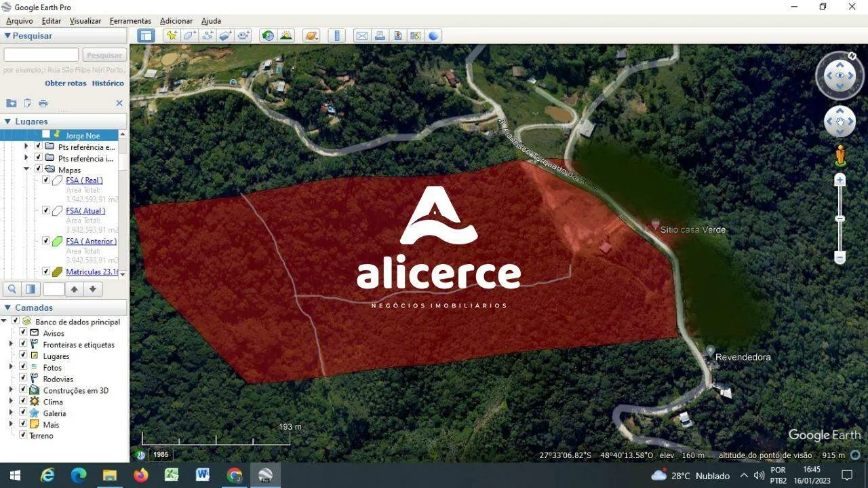Click the places panel split-view button
The height and width of the screenshot is (488, 868).
(30, 289)
